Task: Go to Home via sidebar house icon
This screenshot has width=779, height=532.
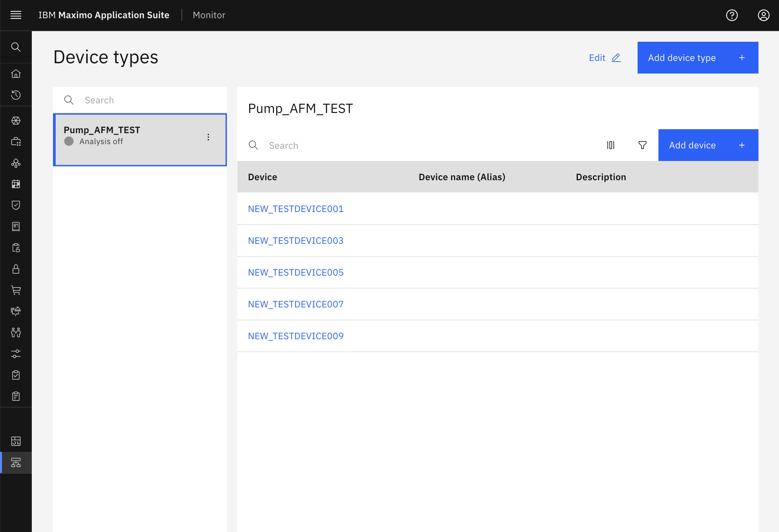Action: click(16, 74)
